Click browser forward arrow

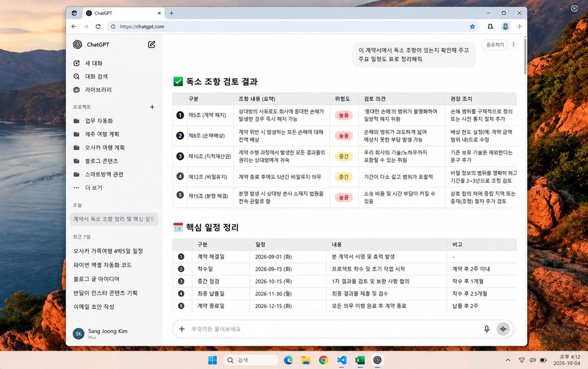click(86, 26)
